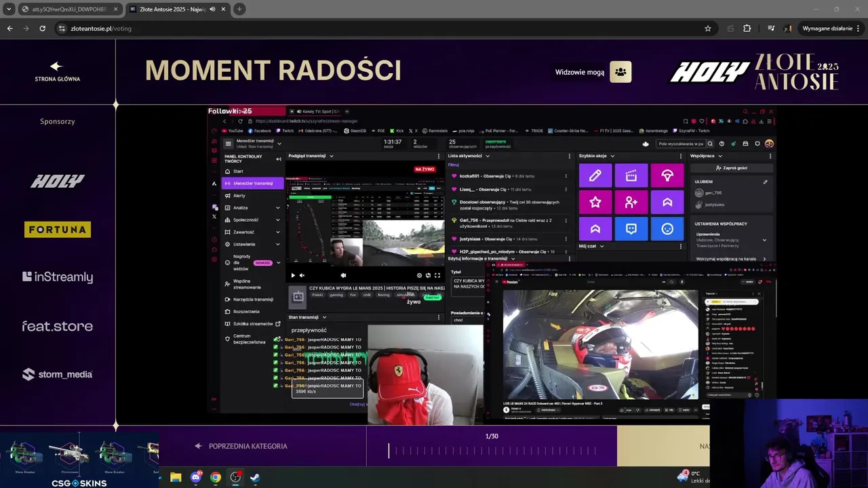Click the clapperboard clip quick action tile
This screenshot has height=488, width=868.
pos(631,176)
